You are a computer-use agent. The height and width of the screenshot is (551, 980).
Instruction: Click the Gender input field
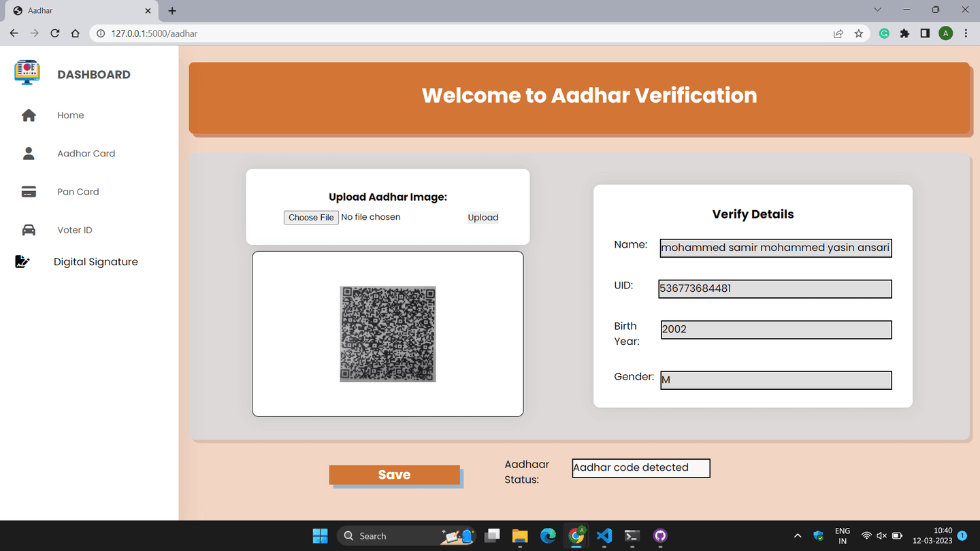(x=777, y=380)
